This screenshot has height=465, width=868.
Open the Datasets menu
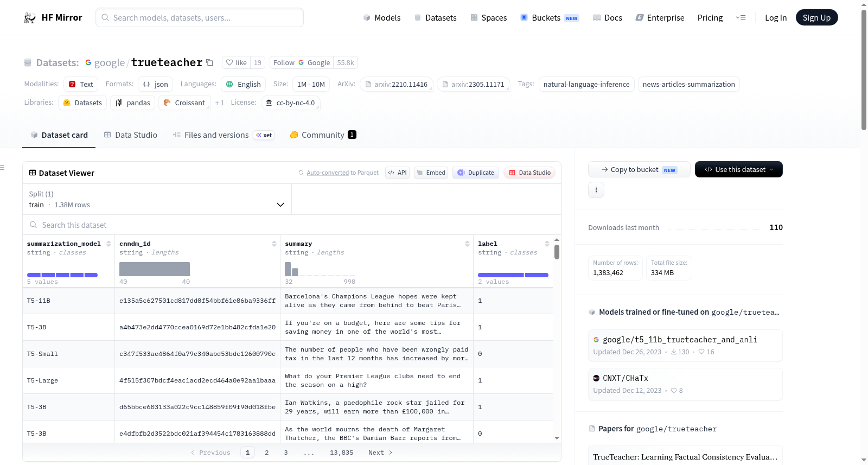(436, 17)
